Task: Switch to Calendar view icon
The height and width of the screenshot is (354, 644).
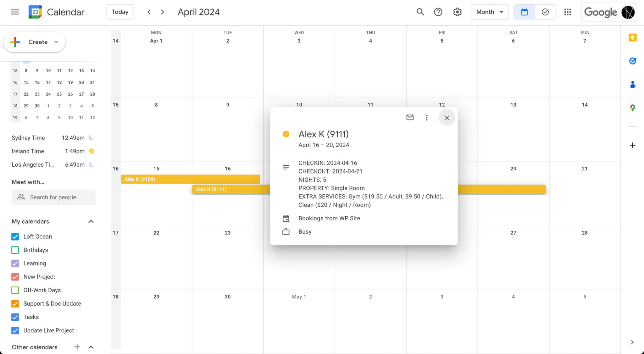Action: pos(524,12)
